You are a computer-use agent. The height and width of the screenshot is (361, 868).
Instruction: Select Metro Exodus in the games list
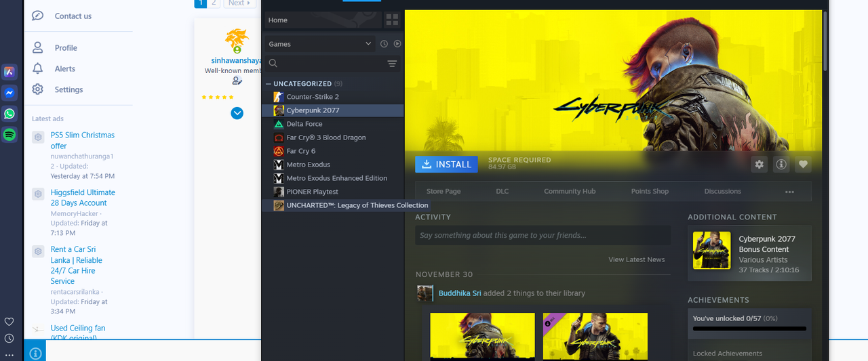tap(332, 165)
